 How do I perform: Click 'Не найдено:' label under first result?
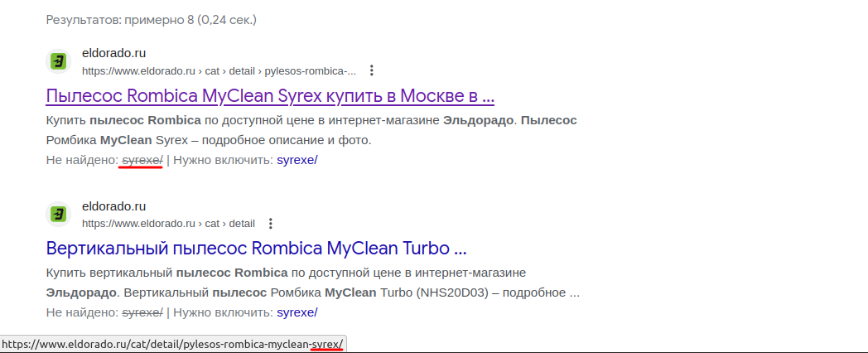[x=82, y=160]
